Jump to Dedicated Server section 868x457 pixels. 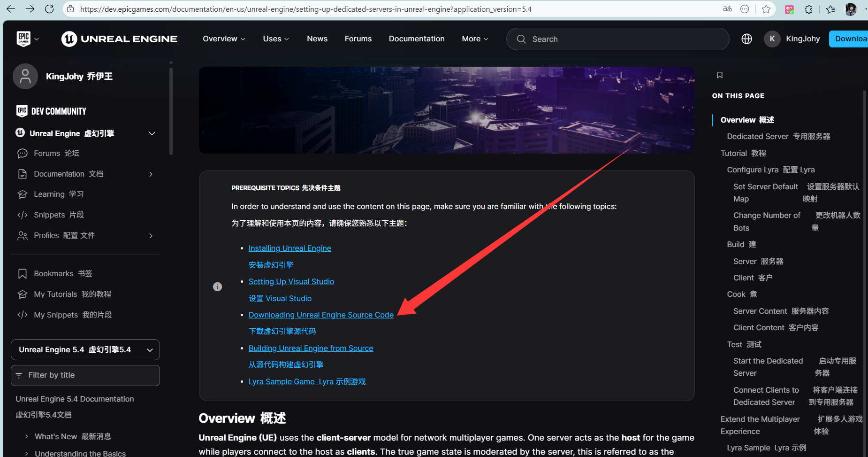click(x=778, y=137)
